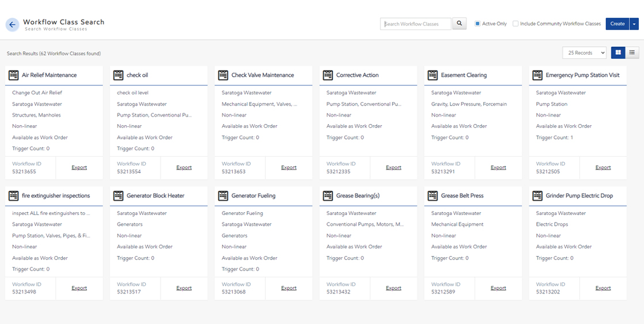Click the Check Valve Maintenance workflow icon
644x324 pixels.
tap(223, 76)
